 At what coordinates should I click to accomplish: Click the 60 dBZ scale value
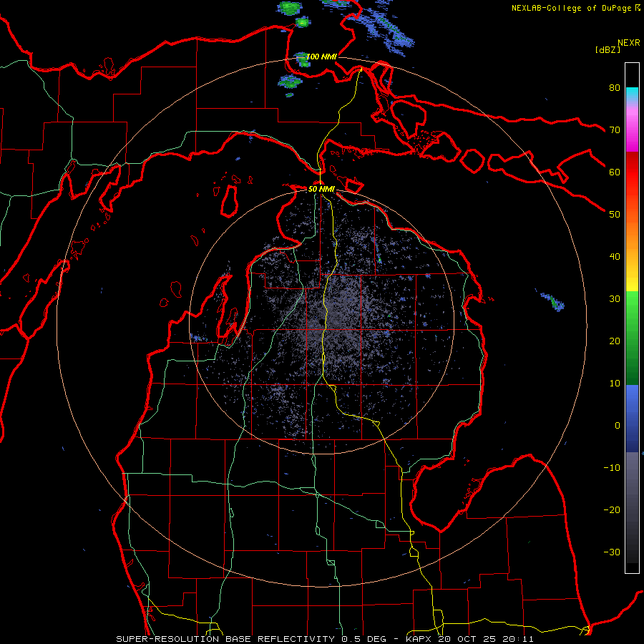[x=615, y=172]
